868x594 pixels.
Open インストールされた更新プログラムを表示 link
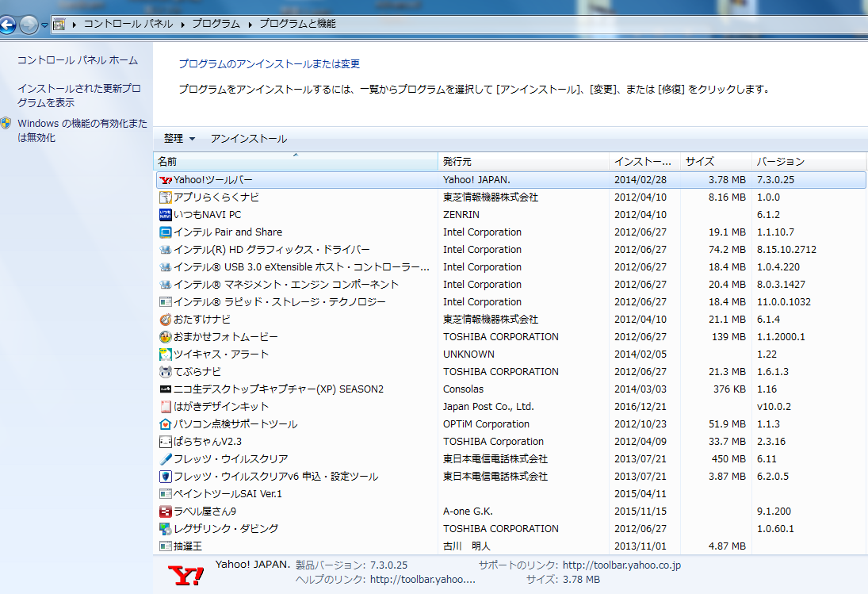(x=78, y=96)
